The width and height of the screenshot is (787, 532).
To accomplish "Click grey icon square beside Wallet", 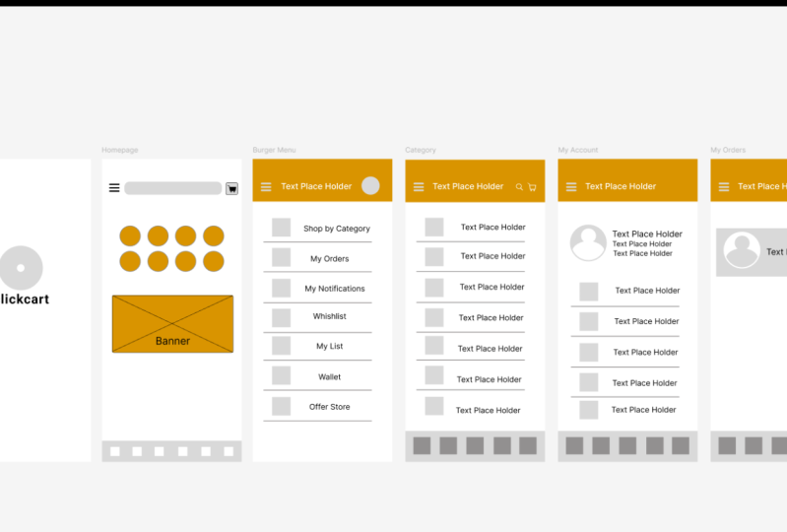I will [281, 375].
